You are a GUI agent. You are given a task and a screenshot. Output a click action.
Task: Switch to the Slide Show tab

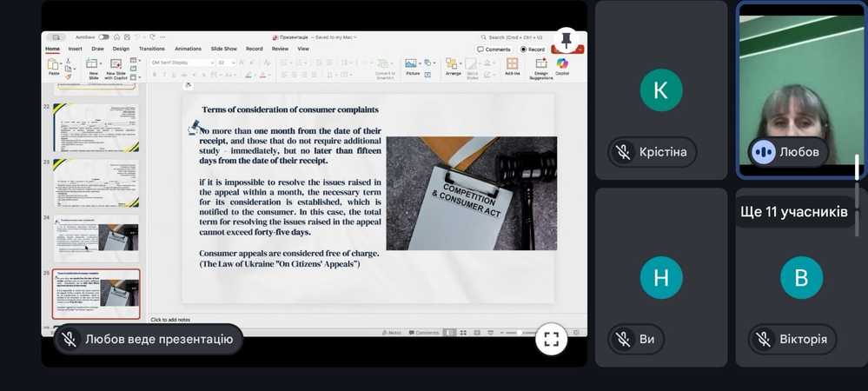tap(223, 49)
